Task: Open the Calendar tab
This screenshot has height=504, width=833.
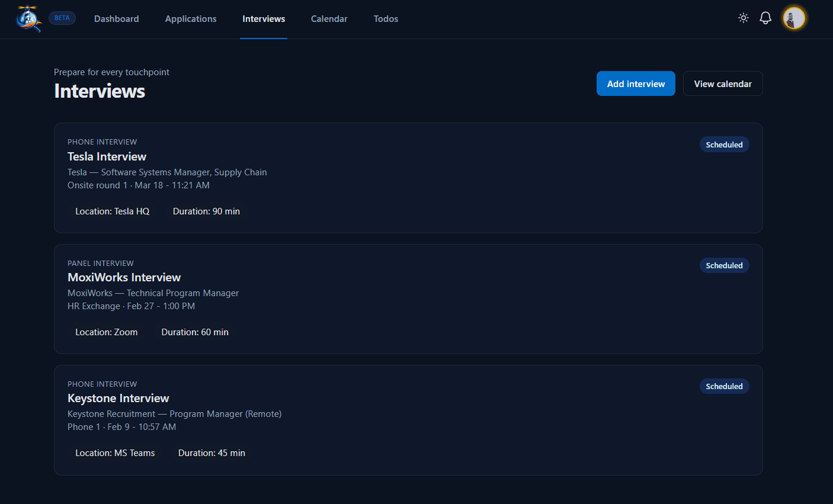Action: pos(329,19)
